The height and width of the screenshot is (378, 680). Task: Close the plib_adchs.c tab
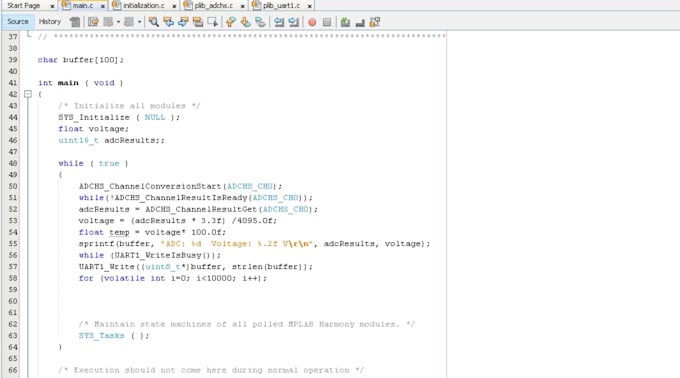click(242, 6)
